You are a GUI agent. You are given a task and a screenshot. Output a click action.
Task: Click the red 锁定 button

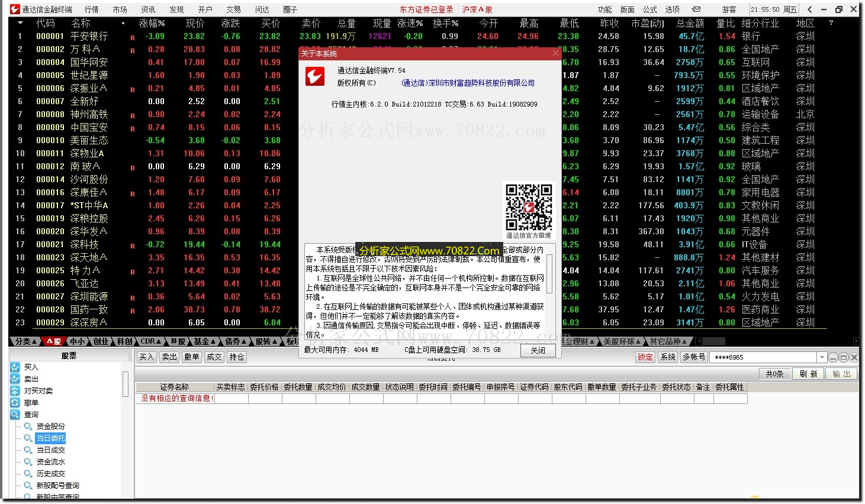click(x=645, y=357)
